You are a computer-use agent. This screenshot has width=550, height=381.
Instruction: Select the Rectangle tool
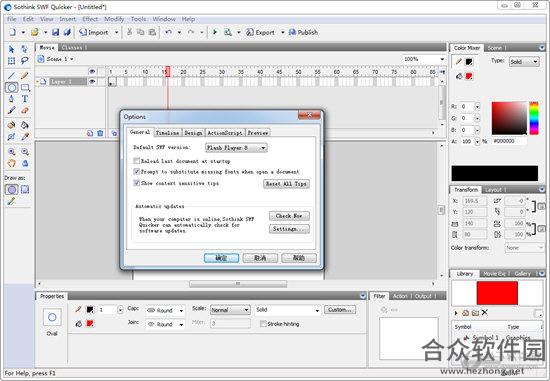coord(25,87)
